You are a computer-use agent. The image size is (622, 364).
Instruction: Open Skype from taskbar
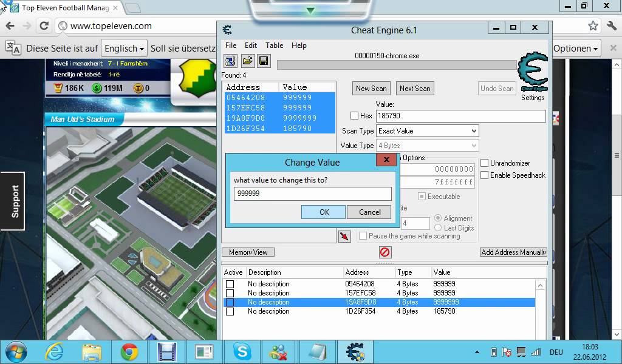click(x=242, y=351)
